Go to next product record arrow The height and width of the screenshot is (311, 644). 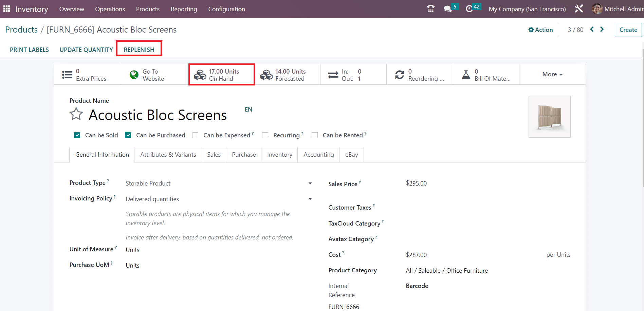pos(602,30)
